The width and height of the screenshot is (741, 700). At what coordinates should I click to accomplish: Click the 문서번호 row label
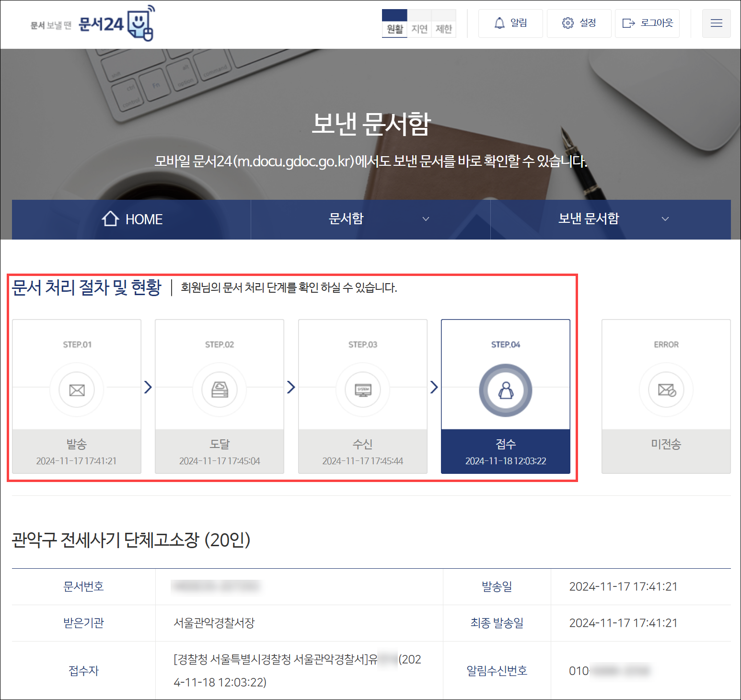(x=84, y=586)
